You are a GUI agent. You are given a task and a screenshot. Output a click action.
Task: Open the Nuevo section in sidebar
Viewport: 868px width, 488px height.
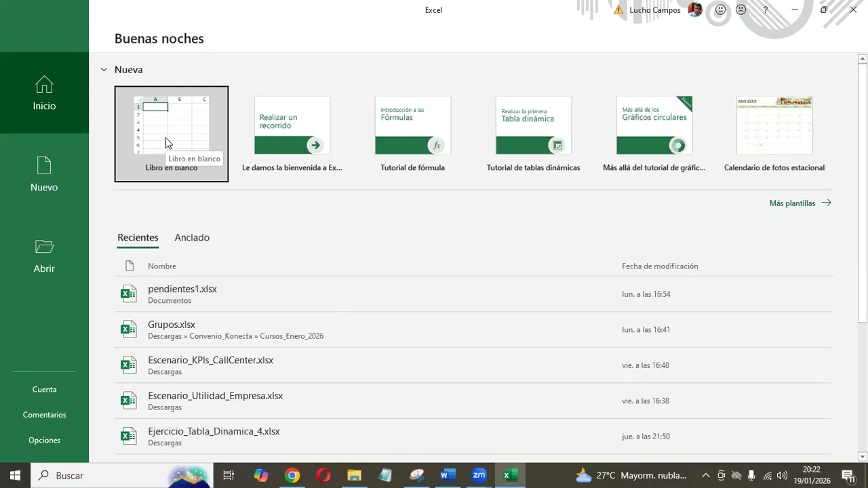pyautogui.click(x=44, y=174)
